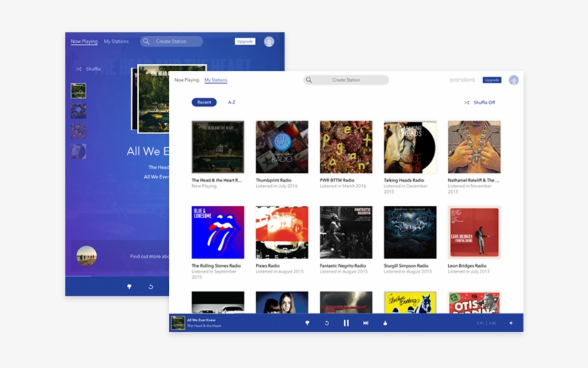Click the Upgrade button in back window
588x368 pixels.
[245, 42]
